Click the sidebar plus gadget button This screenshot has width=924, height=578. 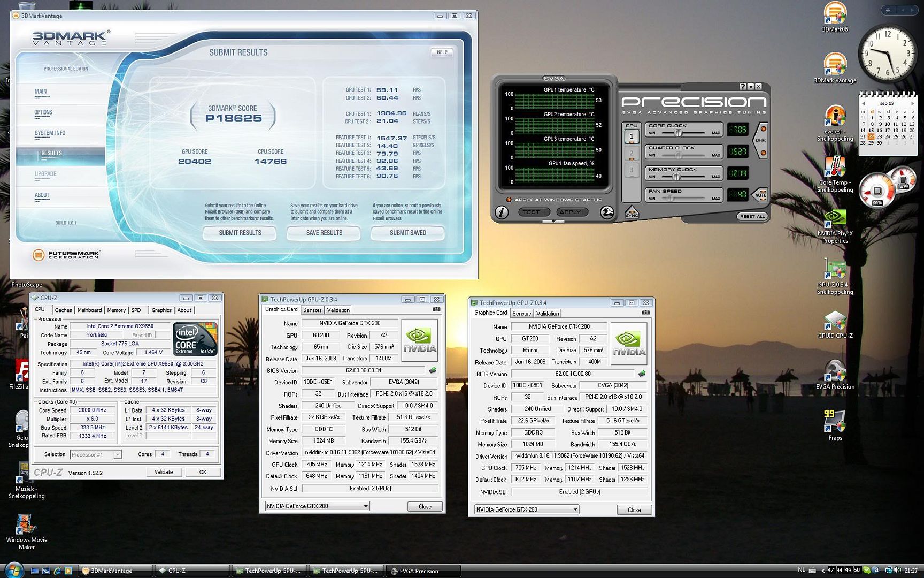888,10
